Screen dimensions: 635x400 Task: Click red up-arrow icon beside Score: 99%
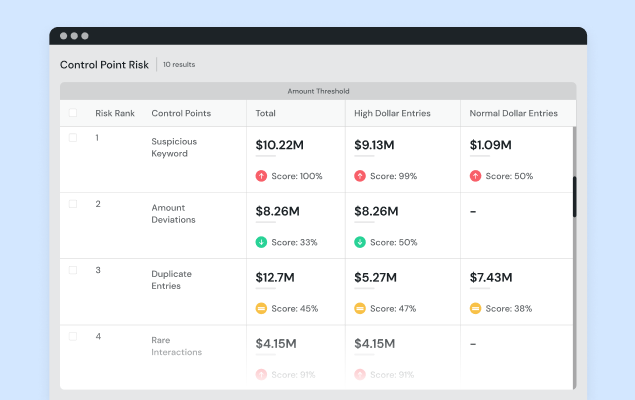click(x=360, y=176)
